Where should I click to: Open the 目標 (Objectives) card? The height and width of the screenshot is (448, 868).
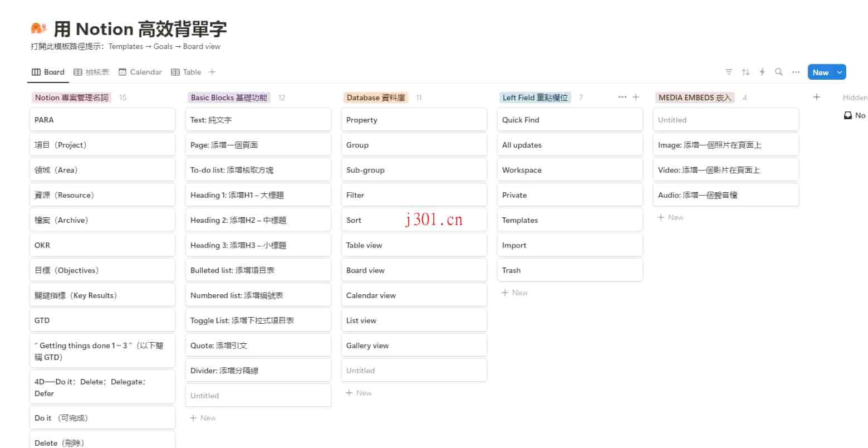(102, 270)
